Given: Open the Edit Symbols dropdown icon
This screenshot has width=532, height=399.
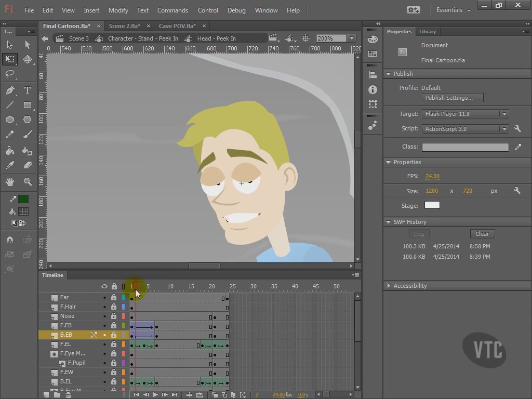Looking at the screenshot, I should pyautogui.click(x=289, y=38).
